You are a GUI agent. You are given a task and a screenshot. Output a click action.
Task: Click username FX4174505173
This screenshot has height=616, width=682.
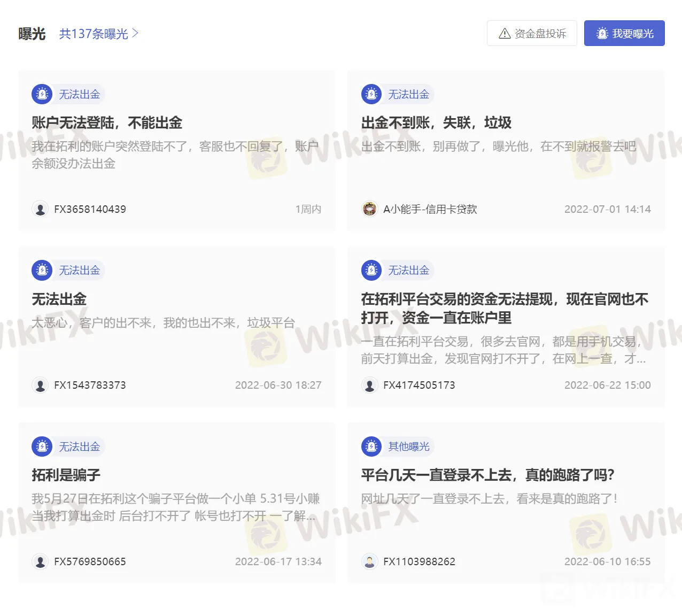point(419,385)
